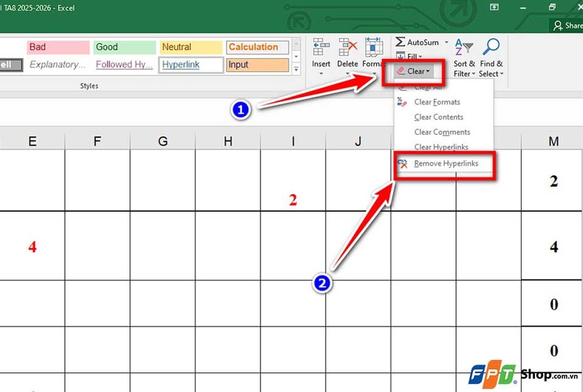Open the Format cells icon

373,47
